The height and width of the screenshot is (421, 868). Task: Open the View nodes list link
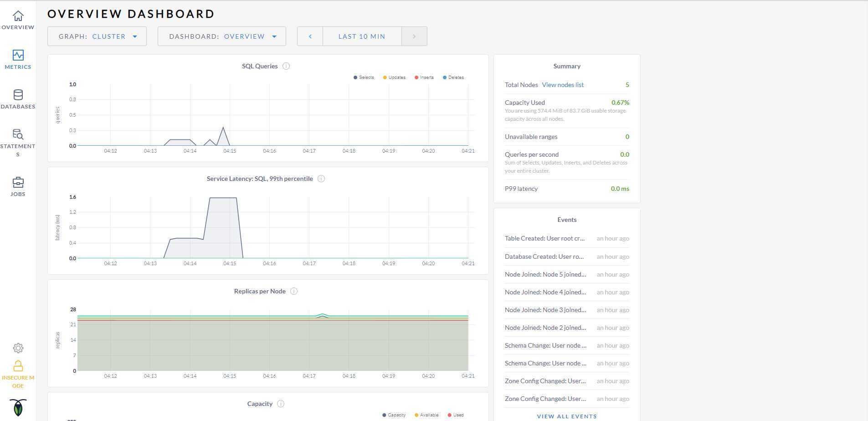(x=563, y=85)
